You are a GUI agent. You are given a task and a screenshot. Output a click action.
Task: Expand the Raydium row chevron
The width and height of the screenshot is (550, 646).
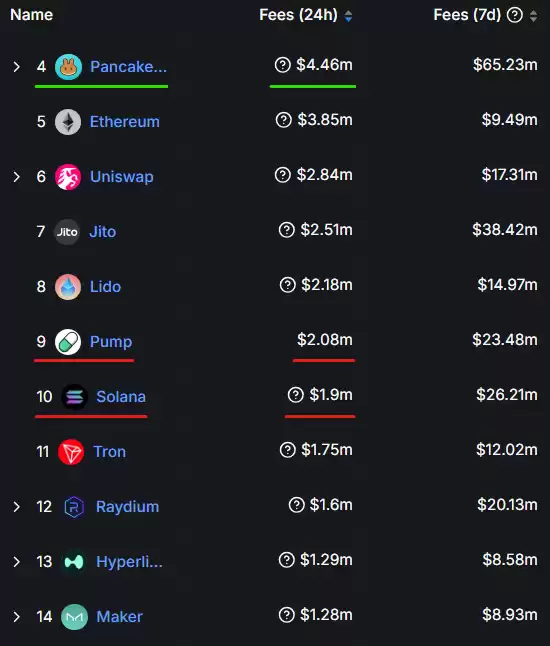(16, 507)
